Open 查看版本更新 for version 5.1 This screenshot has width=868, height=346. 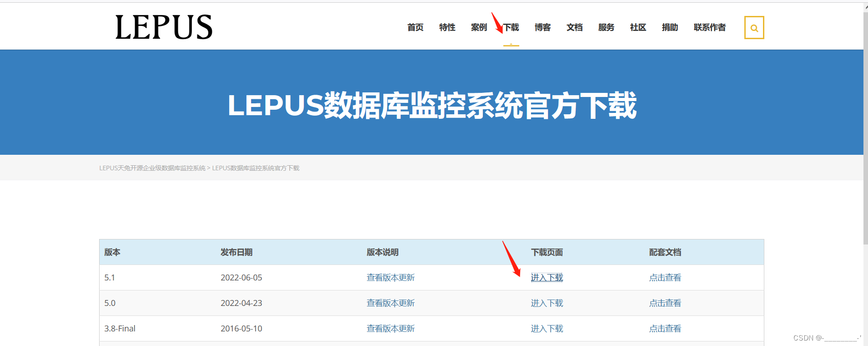[391, 278]
